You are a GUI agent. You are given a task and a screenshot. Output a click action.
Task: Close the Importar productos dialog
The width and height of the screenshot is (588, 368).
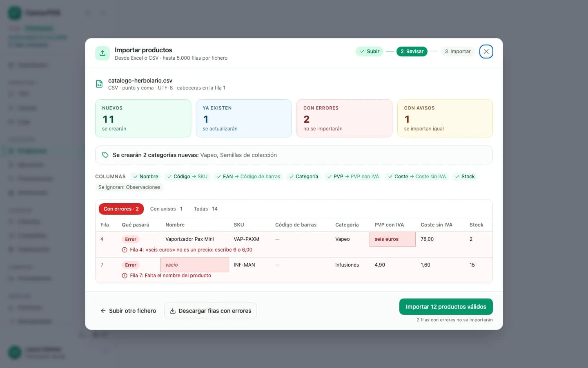click(x=486, y=52)
